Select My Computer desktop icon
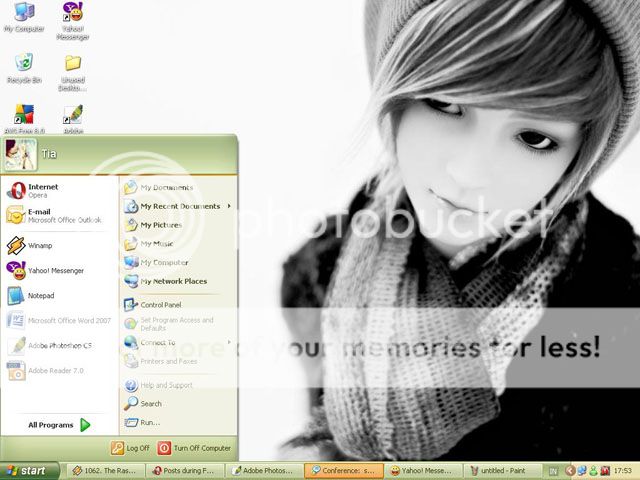The image size is (640, 480). click(x=24, y=17)
